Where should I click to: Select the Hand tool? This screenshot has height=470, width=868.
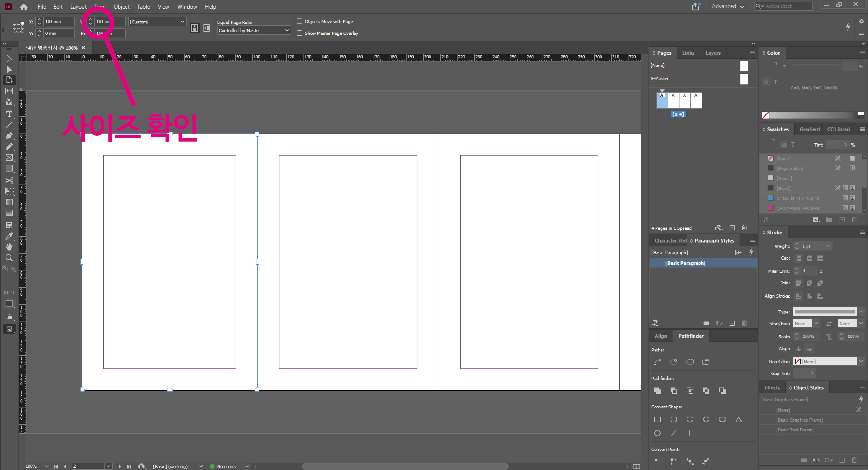point(9,247)
